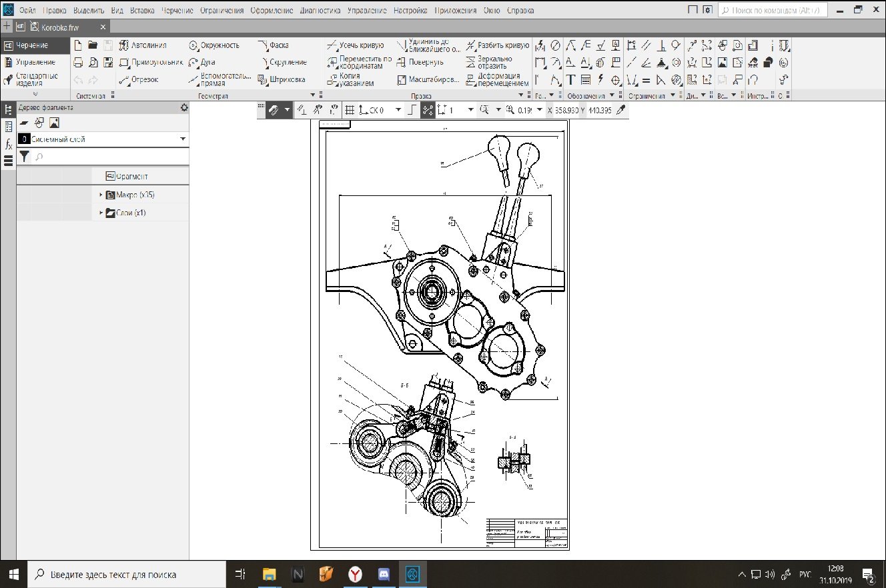
Task: Open the fragment tree settings gear
Action: pos(184,107)
